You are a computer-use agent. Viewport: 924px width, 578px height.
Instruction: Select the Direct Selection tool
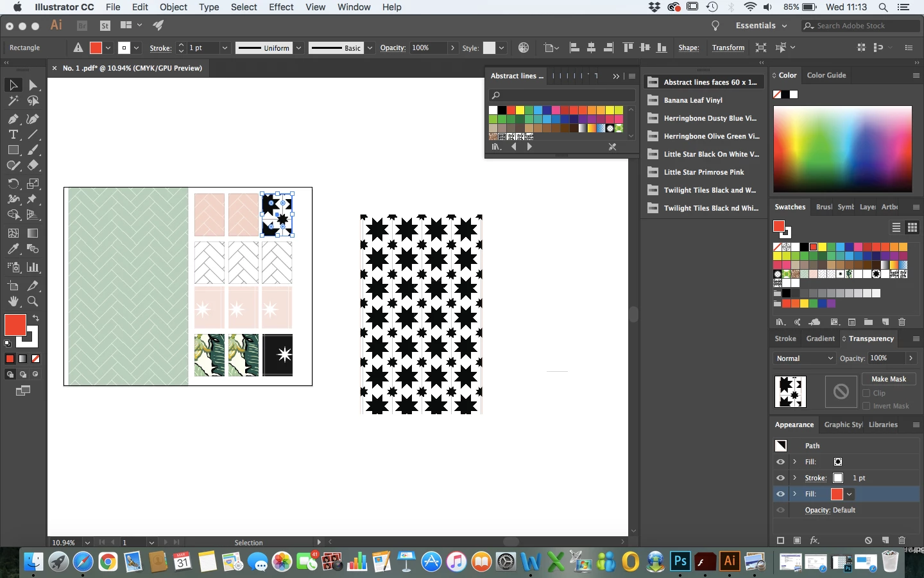[33, 85]
